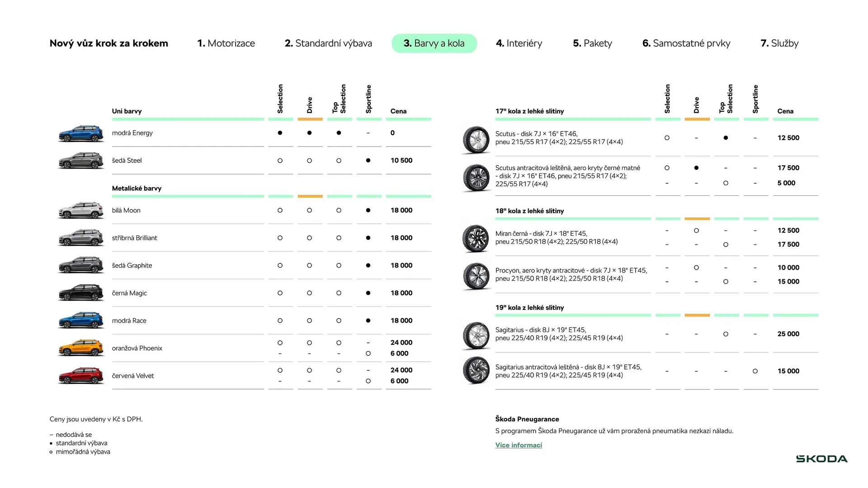Image resolution: width=868 pixels, height=488 pixels.
Task: Click 'Drive' header in wheels table
Action: (x=697, y=105)
